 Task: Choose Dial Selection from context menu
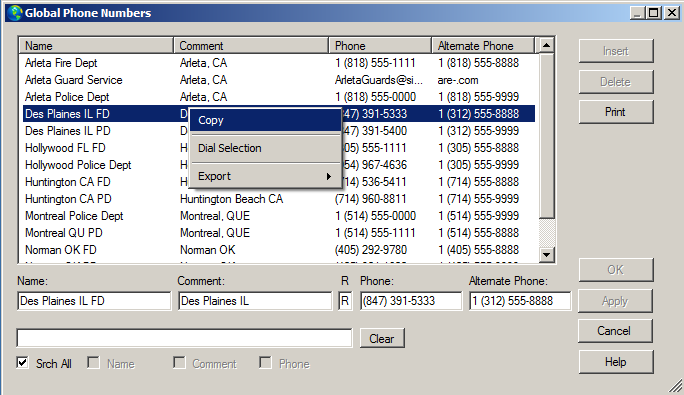point(265,148)
